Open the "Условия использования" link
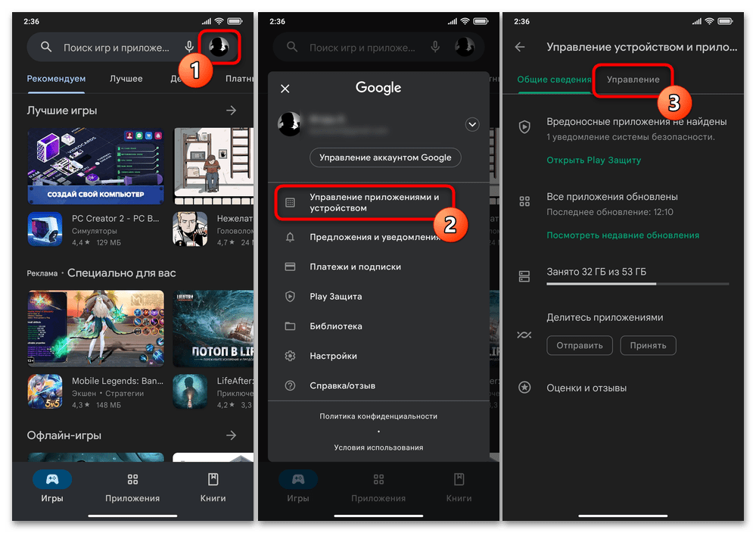The height and width of the screenshot is (533, 756). point(378,447)
